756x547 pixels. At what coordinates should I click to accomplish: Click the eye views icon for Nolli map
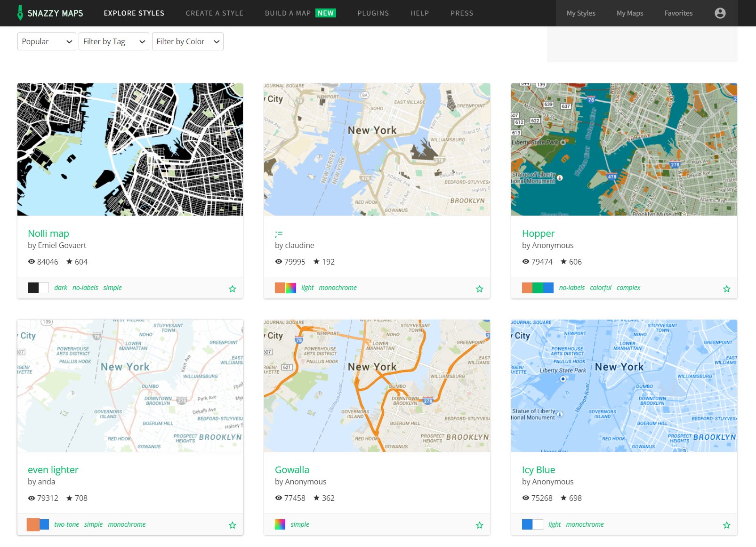(32, 262)
